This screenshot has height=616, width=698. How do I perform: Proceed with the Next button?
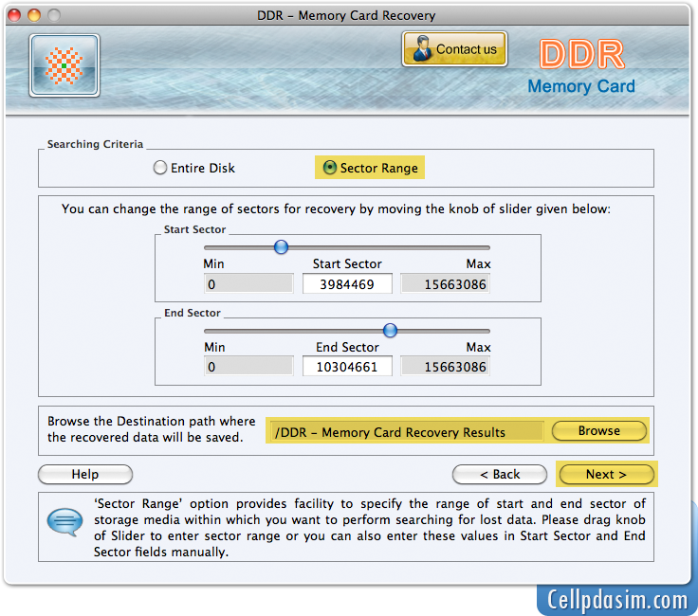pos(606,474)
